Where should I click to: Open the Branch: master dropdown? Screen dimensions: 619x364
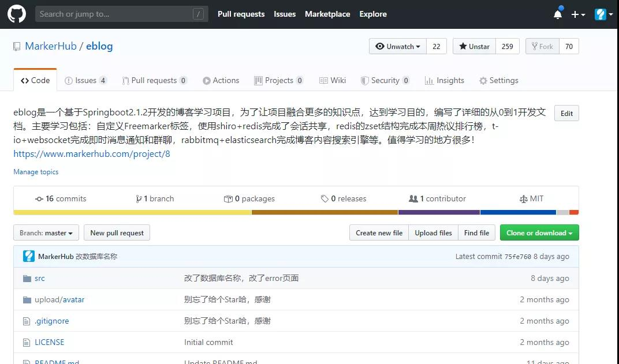point(46,233)
